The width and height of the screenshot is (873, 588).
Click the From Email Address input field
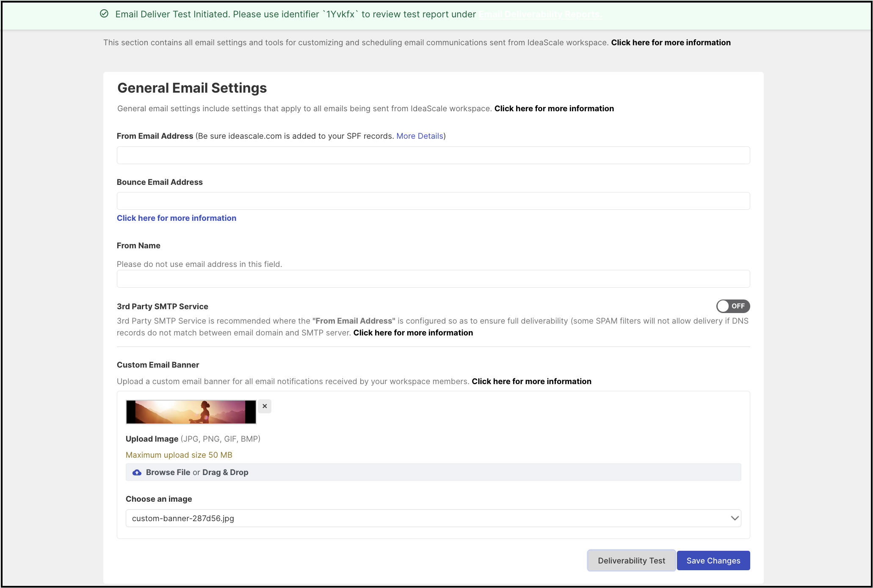[433, 155]
